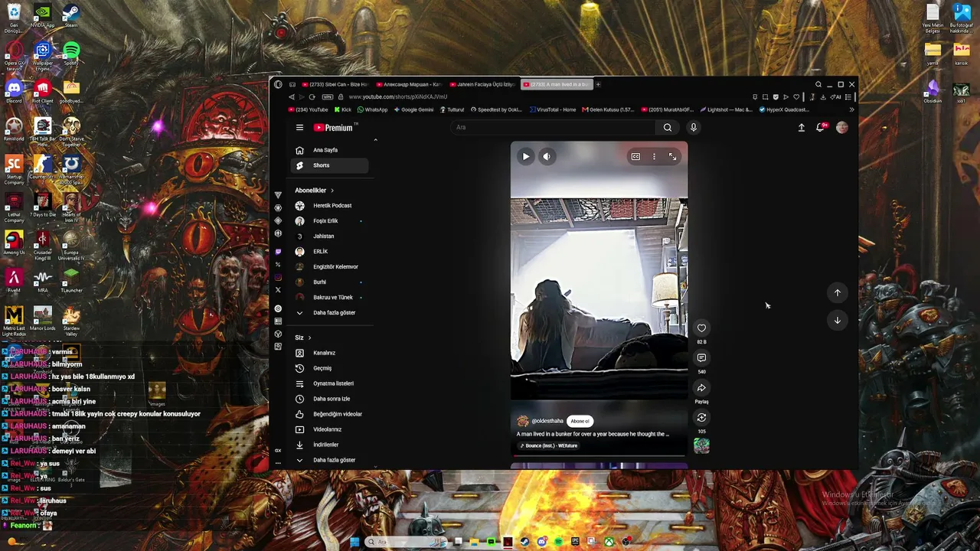Open Oynatma listeleri playlists
This screenshot has height=551, width=980.
[331, 383]
